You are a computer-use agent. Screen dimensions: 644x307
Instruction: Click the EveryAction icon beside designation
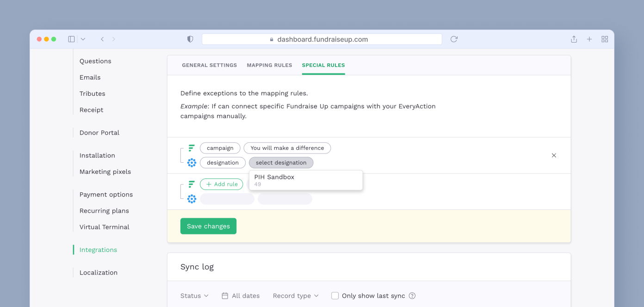coord(192,163)
